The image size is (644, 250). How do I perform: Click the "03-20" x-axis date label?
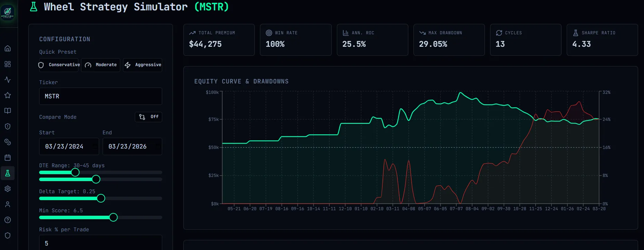599,209
